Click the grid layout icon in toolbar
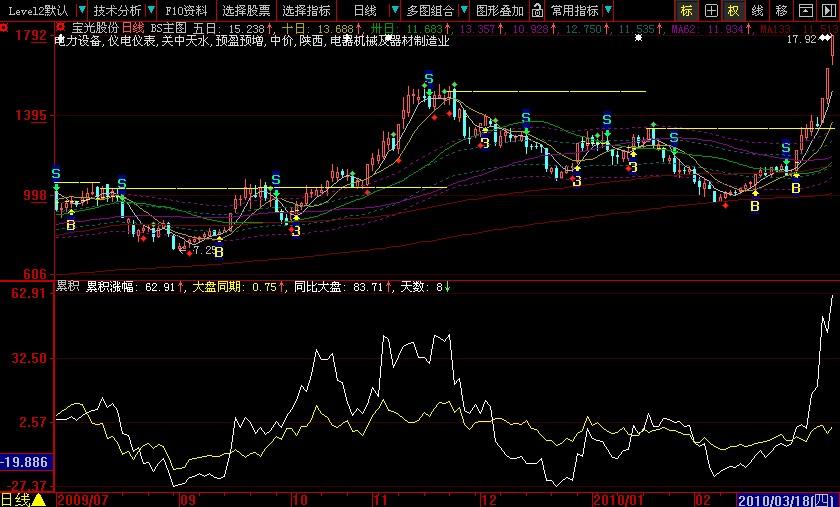 [x=711, y=11]
